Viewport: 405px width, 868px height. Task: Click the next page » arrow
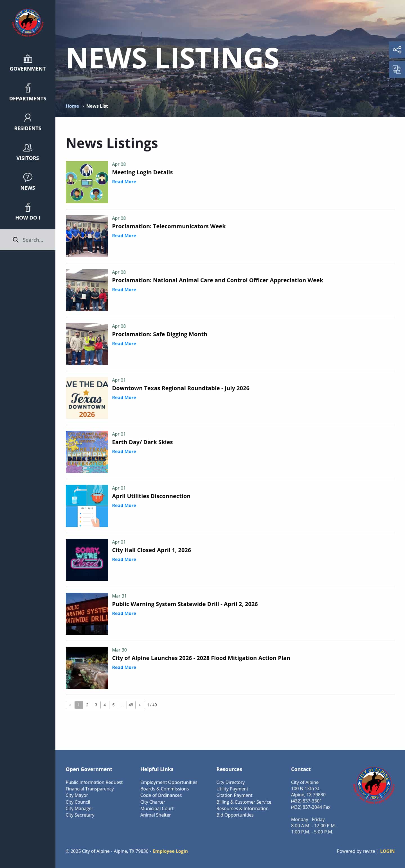tap(139, 705)
